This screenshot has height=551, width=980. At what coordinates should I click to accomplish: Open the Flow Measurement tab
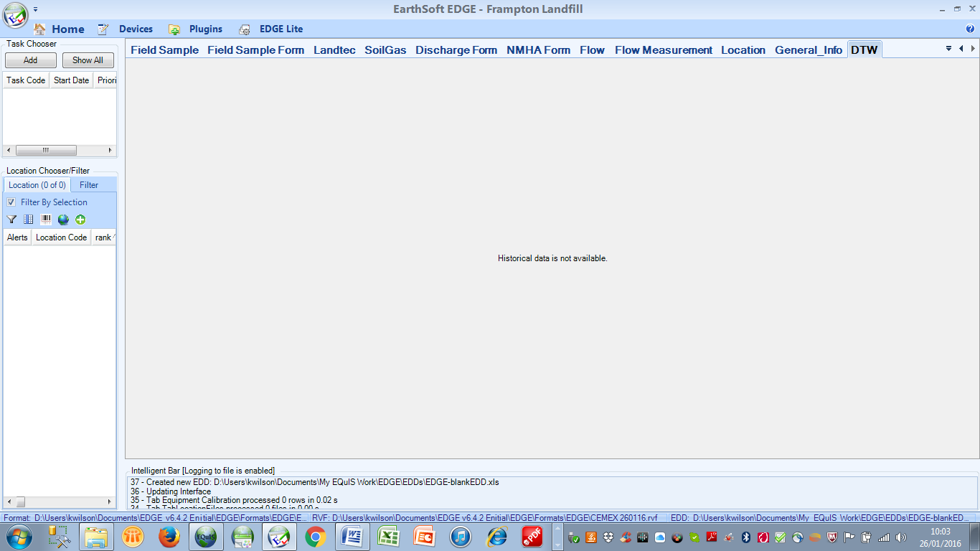(x=664, y=50)
